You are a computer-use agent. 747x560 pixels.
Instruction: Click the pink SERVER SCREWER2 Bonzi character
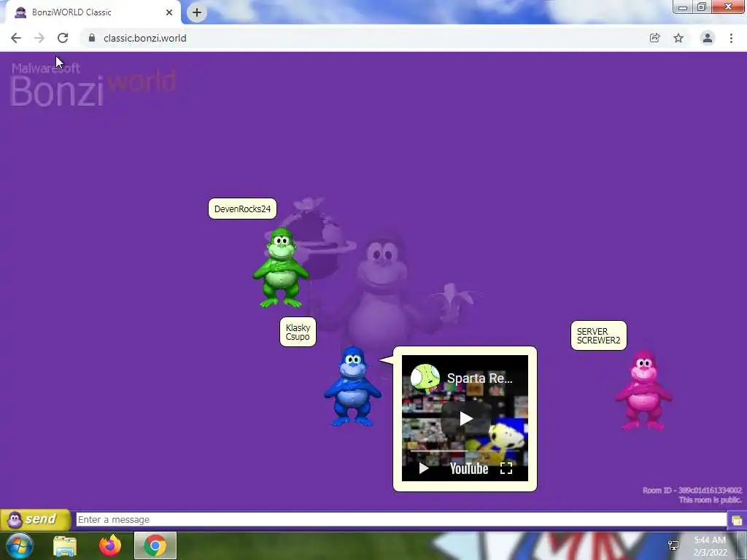643,391
